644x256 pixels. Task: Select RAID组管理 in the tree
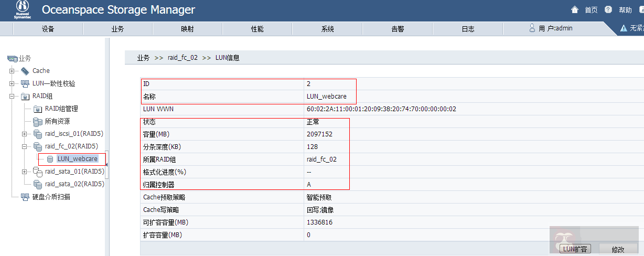point(61,109)
